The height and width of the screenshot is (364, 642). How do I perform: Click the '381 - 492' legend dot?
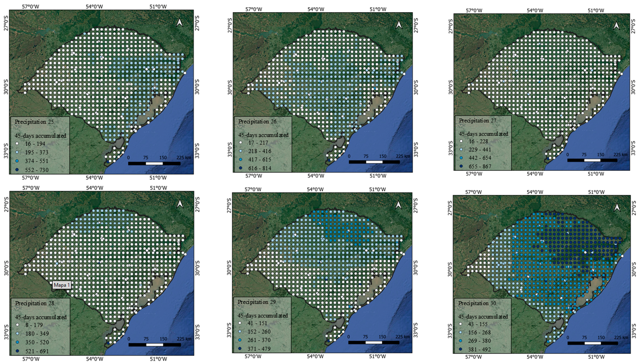460,349
